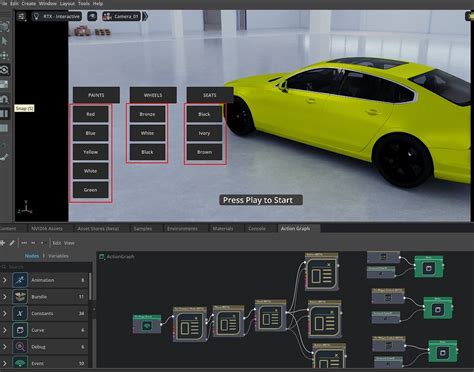Toggle the magnet Snap tool
Image resolution: width=474 pixels, height=372 pixels.
(x=4, y=99)
